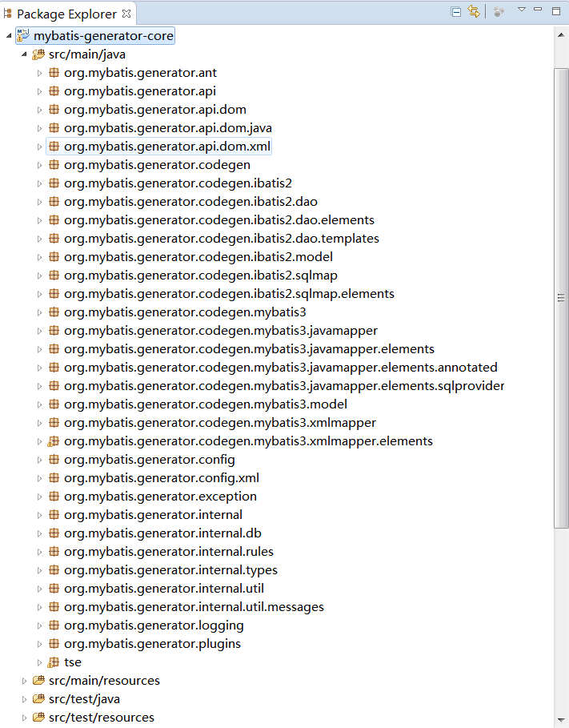The height and width of the screenshot is (728, 569).
Task: Close the Package Explorer tab
Action: [x=126, y=14]
